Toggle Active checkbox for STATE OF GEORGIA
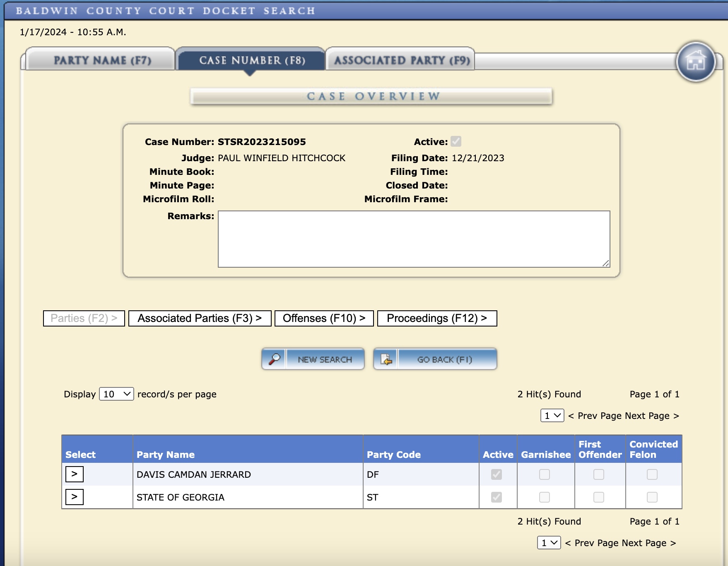Image resolution: width=728 pixels, height=566 pixels. pyautogui.click(x=497, y=497)
